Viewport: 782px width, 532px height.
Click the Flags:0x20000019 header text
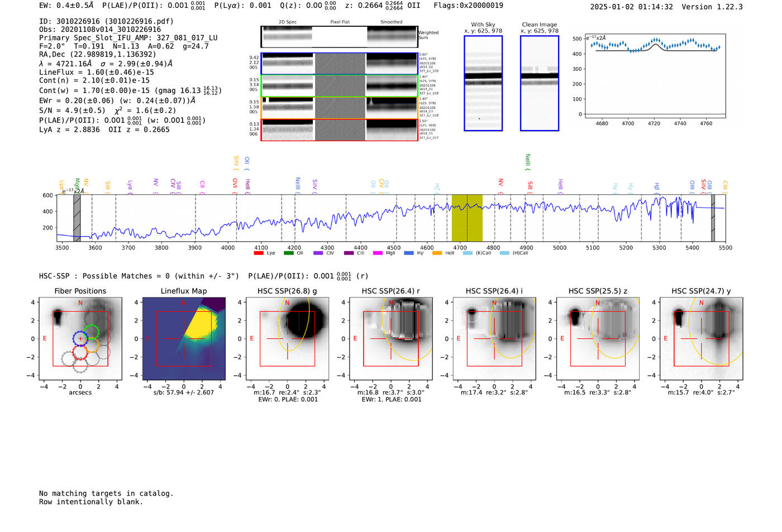[x=468, y=6]
